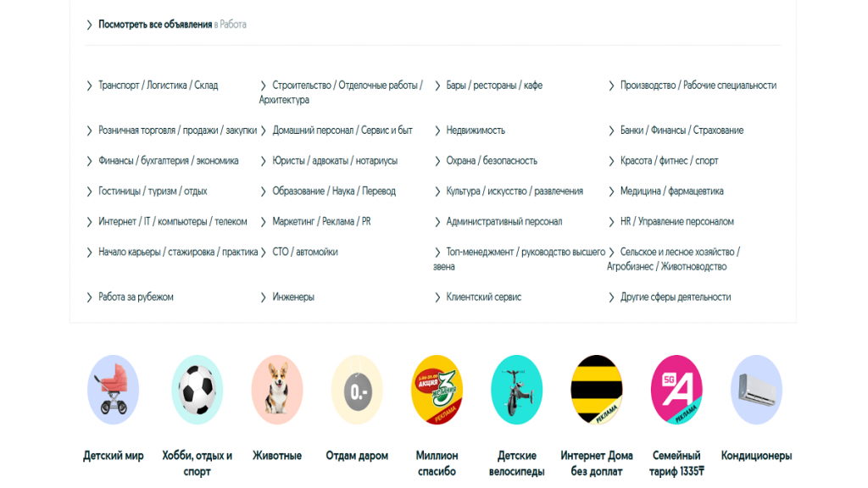Image resolution: width=868 pixels, height=488 pixels.
Task: Click the baby stroller icon for Детский мир
Action: pos(113,390)
